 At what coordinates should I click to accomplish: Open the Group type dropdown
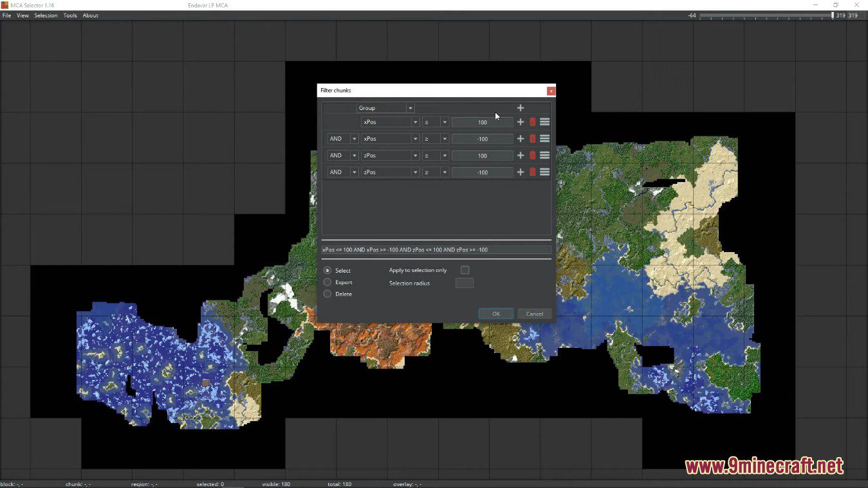tap(410, 107)
